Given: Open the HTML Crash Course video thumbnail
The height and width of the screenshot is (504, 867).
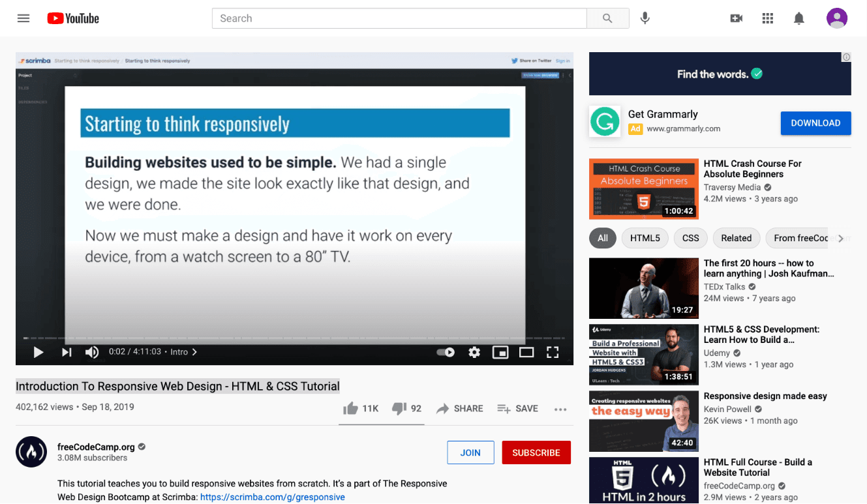Looking at the screenshot, I should [x=643, y=189].
